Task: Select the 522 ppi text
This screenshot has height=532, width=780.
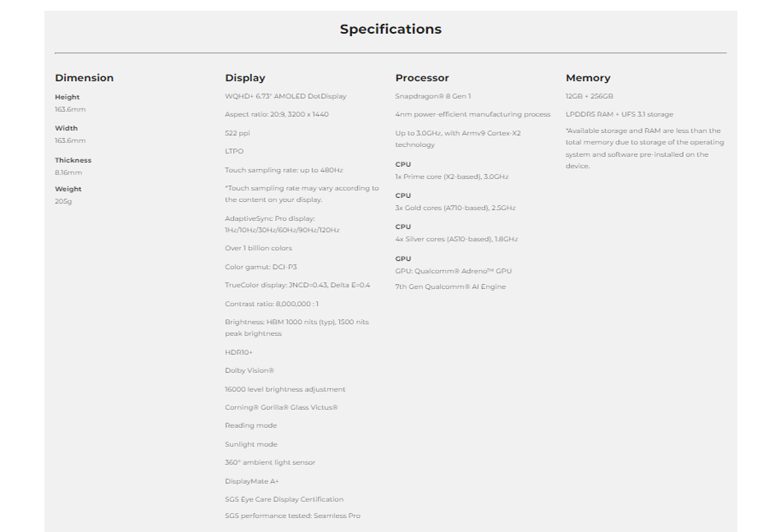Action: tap(237, 133)
